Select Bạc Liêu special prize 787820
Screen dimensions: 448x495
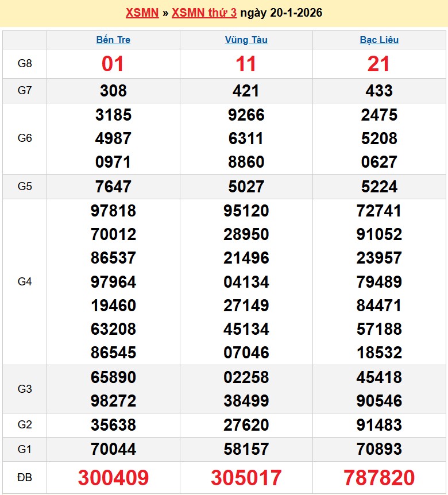[x=379, y=478]
